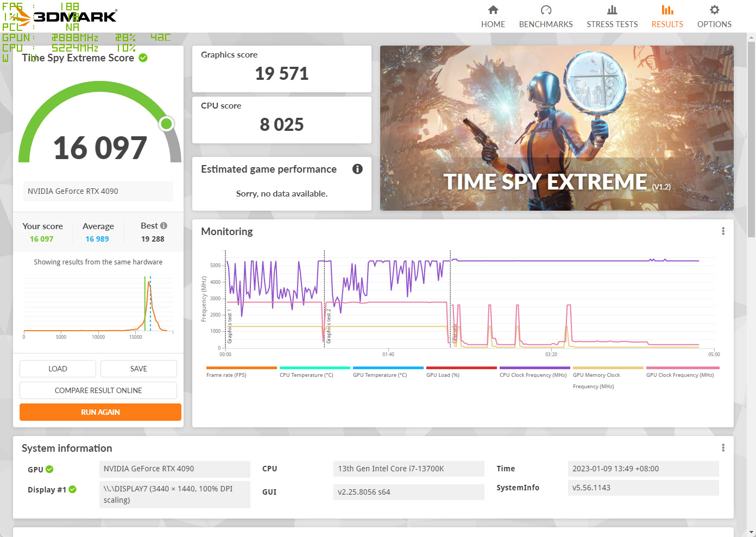Click the purple CPU Clock Frequency color swatch

pos(534,367)
